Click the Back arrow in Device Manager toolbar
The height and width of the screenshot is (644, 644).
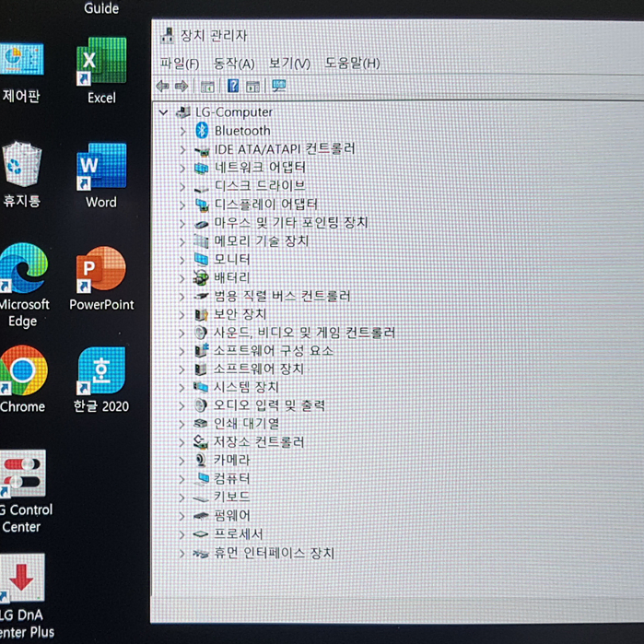(x=163, y=87)
